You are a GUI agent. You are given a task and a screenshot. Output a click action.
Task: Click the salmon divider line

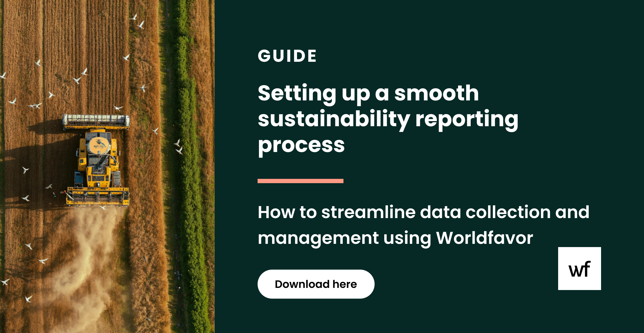pos(300,181)
